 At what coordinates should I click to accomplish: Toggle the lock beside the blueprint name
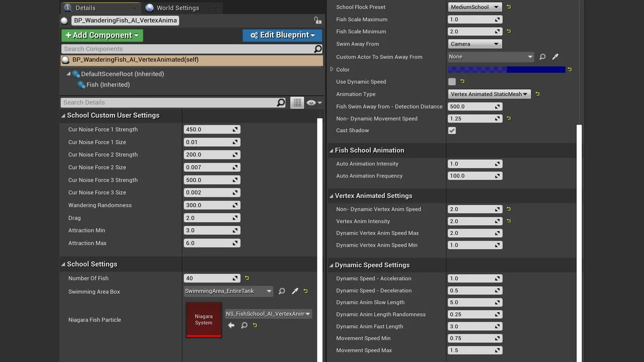pos(317,20)
